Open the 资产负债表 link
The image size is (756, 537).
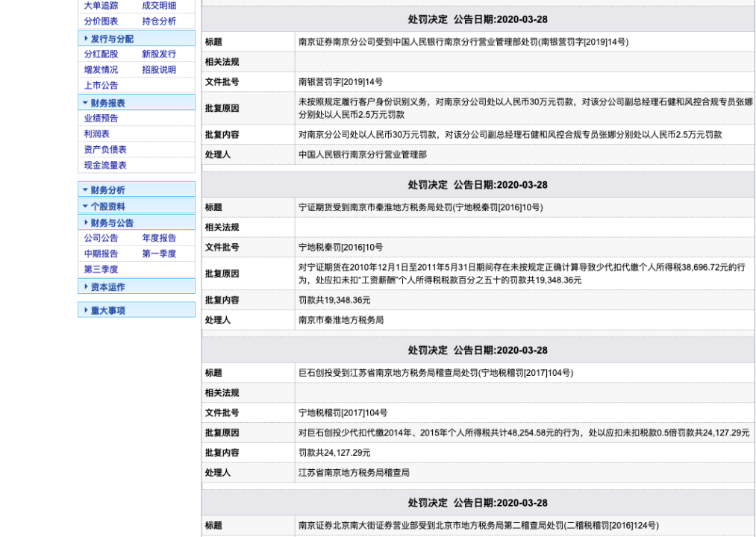[x=105, y=150]
